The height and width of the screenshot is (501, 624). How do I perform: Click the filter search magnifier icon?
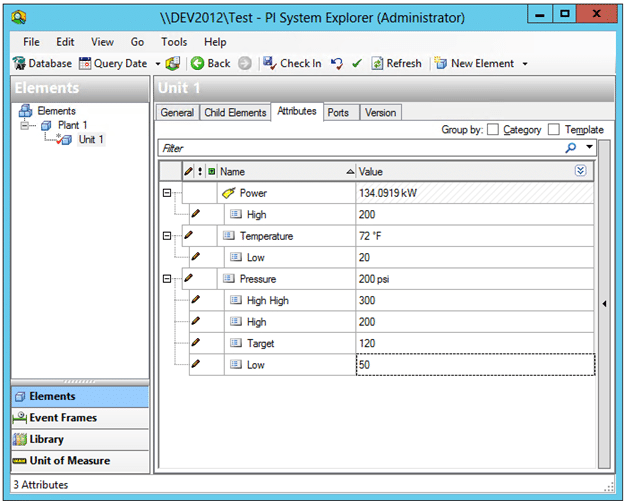pos(571,147)
